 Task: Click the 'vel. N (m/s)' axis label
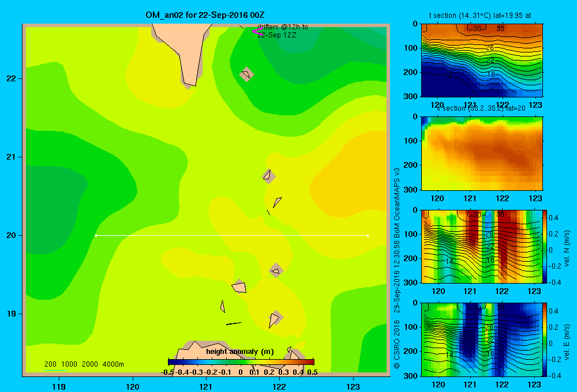click(x=567, y=248)
